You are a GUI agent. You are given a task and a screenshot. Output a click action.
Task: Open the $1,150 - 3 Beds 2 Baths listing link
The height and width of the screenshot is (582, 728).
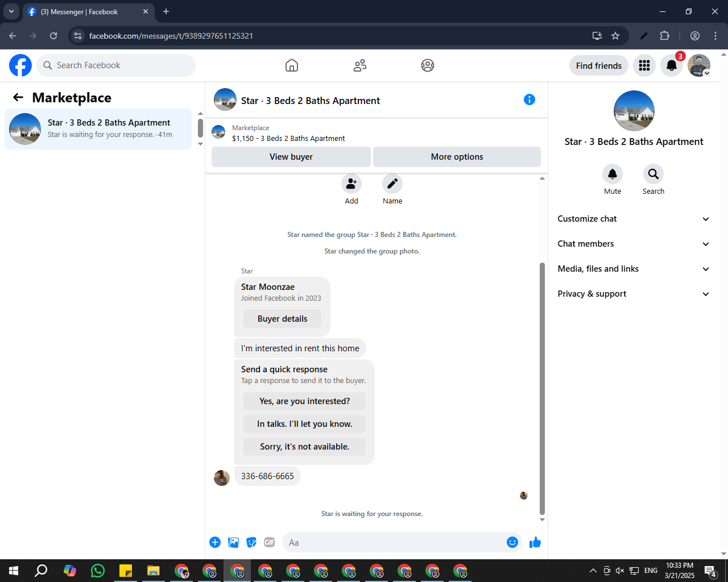(x=288, y=138)
